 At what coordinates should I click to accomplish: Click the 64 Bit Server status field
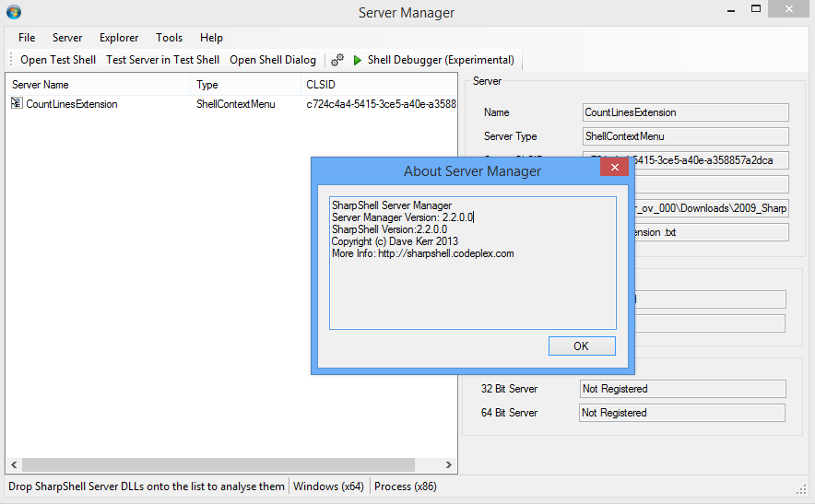coord(682,413)
